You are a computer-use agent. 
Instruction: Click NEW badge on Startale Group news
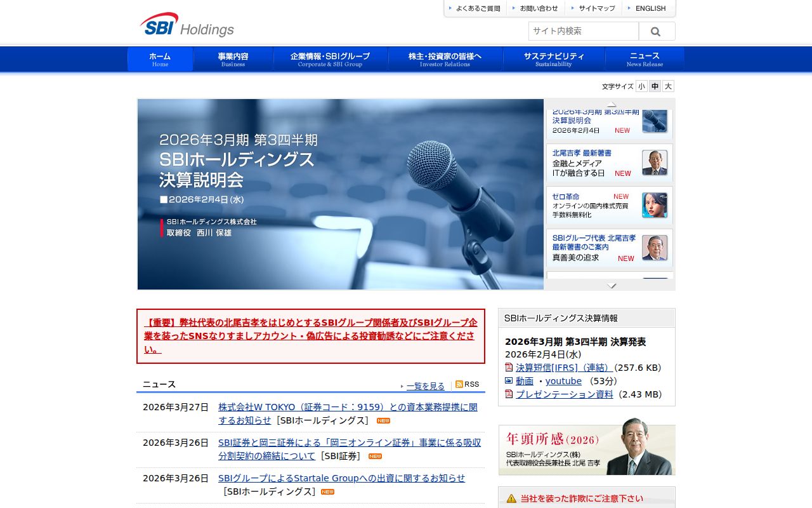[327, 491]
